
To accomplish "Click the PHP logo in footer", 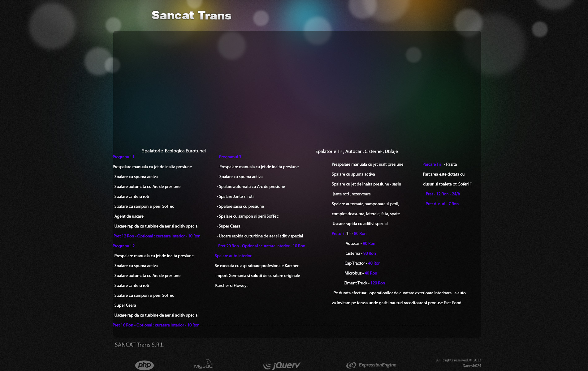I will coord(144,365).
